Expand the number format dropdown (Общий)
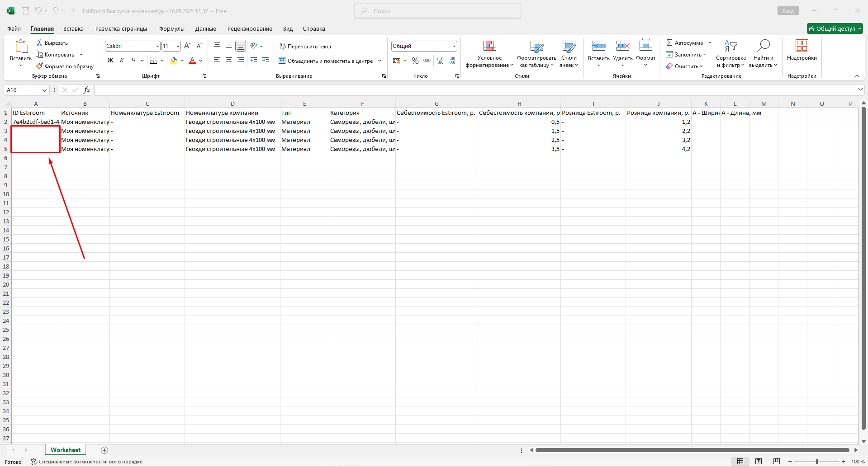The image size is (868, 467). (454, 46)
